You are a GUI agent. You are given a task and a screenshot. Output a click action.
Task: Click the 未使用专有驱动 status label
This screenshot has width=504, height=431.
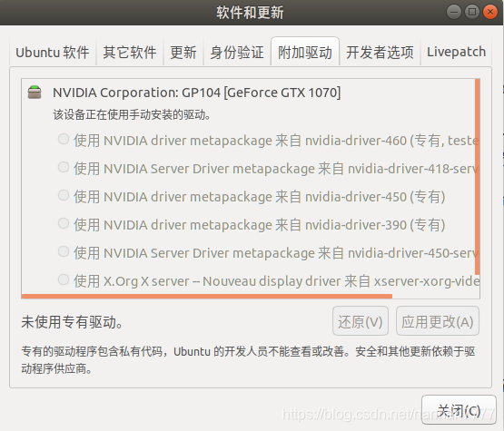[x=72, y=322]
